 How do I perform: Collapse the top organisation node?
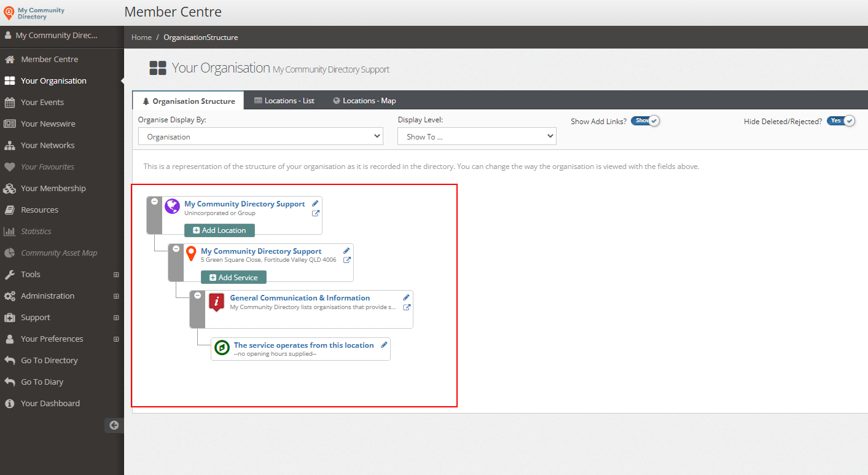[x=155, y=202]
